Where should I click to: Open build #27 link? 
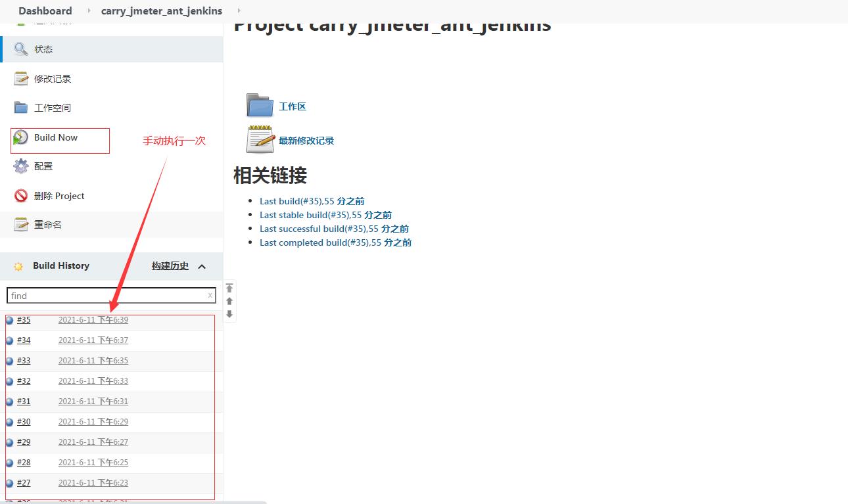tap(24, 483)
